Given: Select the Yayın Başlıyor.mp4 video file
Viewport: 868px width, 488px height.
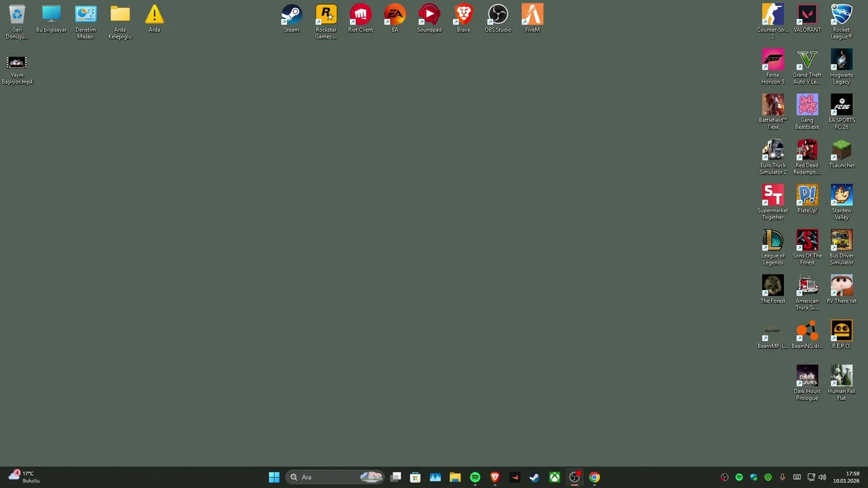Looking at the screenshot, I should 17,70.
